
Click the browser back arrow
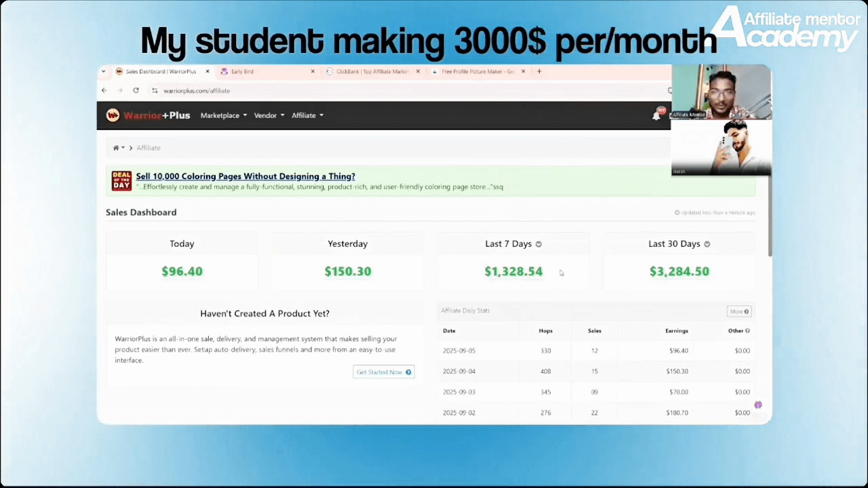[104, 90]
